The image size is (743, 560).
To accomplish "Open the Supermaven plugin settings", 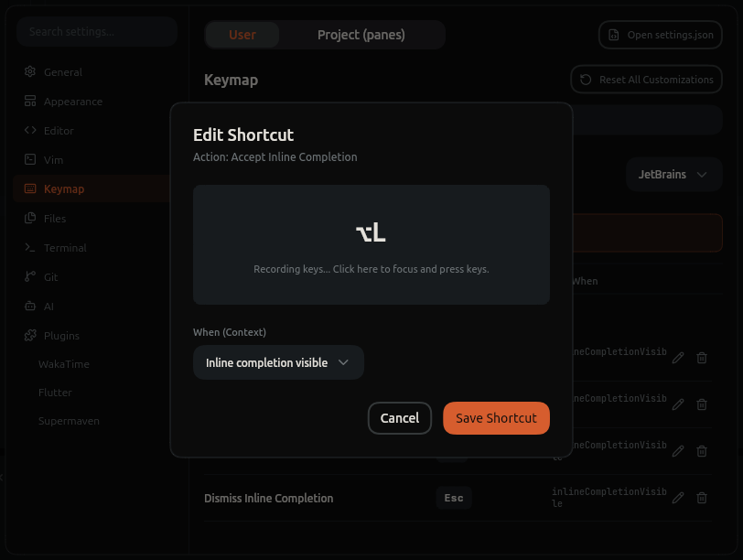I will click(x=69, y=421).
